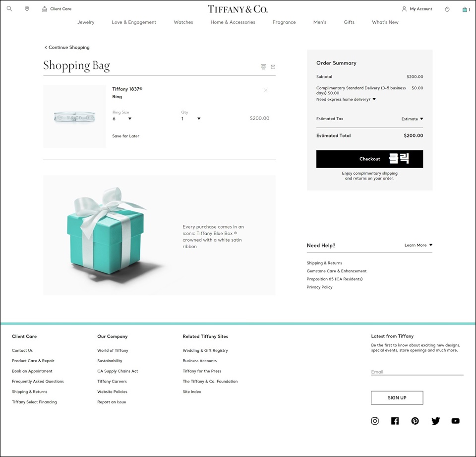Open Tiffany Careers link
Viewport: 476px width, 457px height.
112,382
